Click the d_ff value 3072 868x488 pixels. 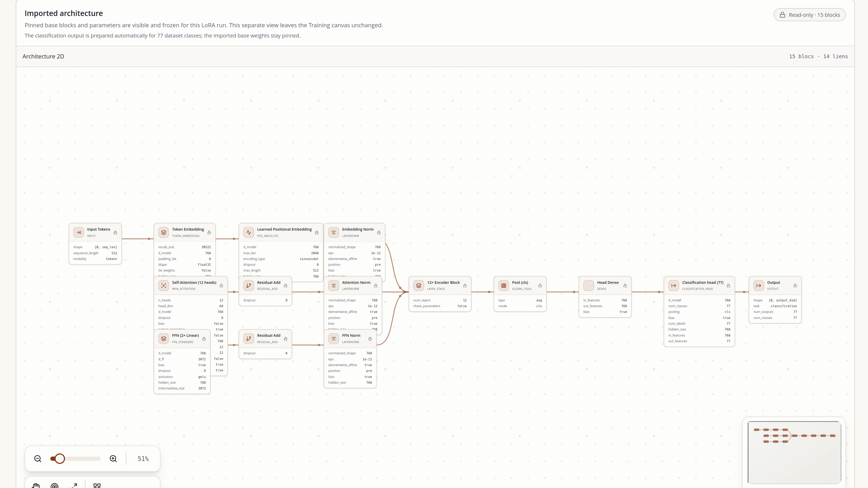point(202,359)
